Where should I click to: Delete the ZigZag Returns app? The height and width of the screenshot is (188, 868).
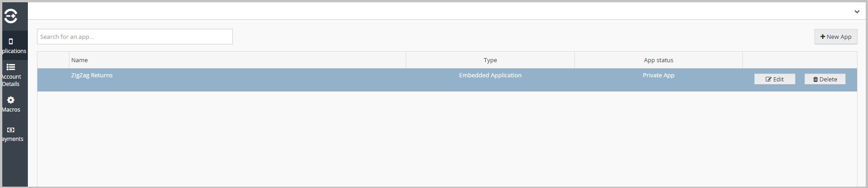pyautogui.click(x=825, y=79)
